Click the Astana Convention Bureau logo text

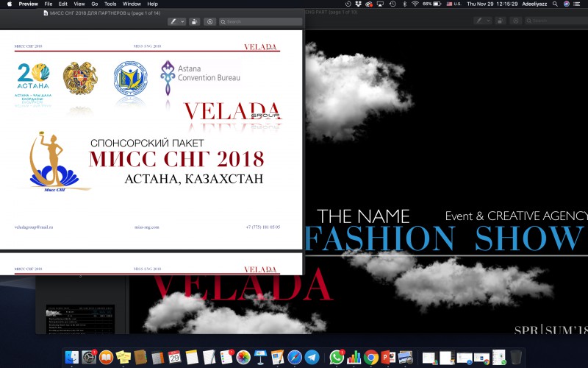pyautogui.click(x=209, y=73)
